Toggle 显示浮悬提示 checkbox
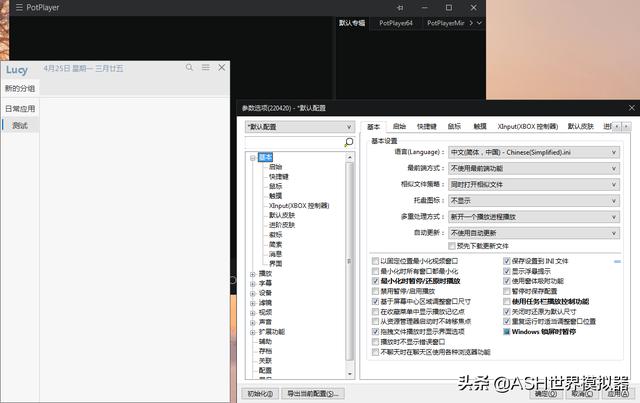Image resolution: width=640 pixels, height=403 pixels. (x=507, y=271)
